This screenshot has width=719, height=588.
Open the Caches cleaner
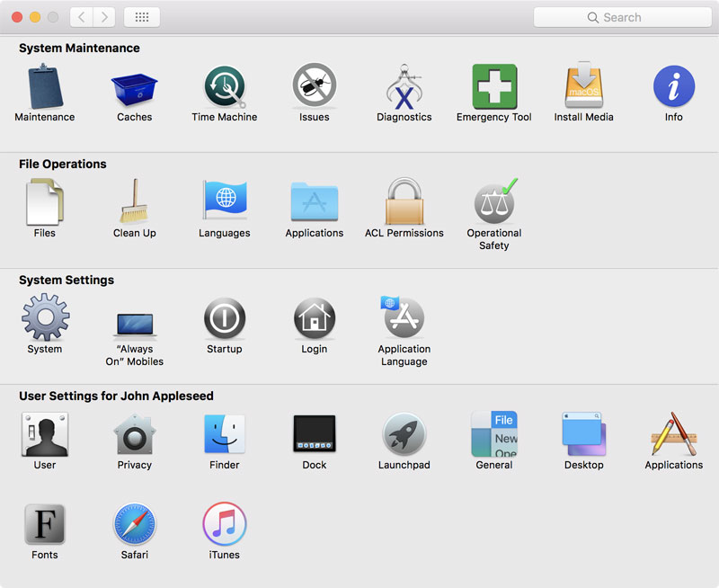(135, 85)
